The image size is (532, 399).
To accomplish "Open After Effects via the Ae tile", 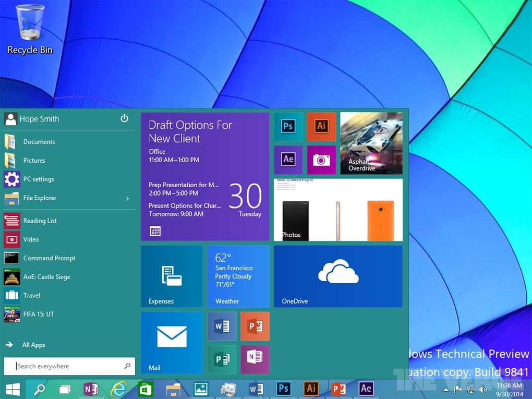I will [288, 160].
